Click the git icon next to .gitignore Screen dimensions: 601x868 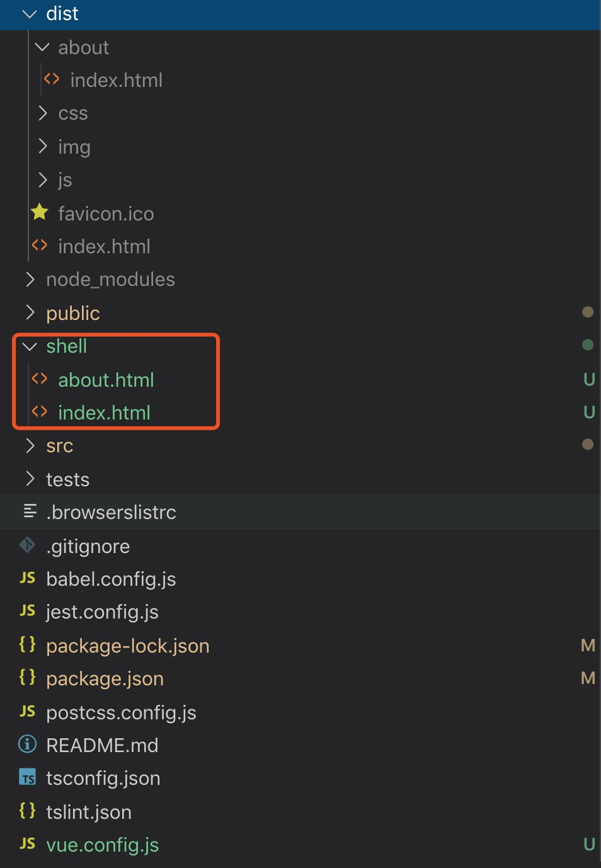(27, 545)
